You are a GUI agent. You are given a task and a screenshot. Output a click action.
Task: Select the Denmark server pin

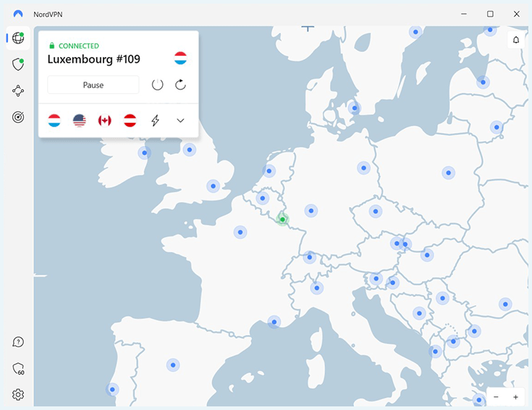point(355,108)
